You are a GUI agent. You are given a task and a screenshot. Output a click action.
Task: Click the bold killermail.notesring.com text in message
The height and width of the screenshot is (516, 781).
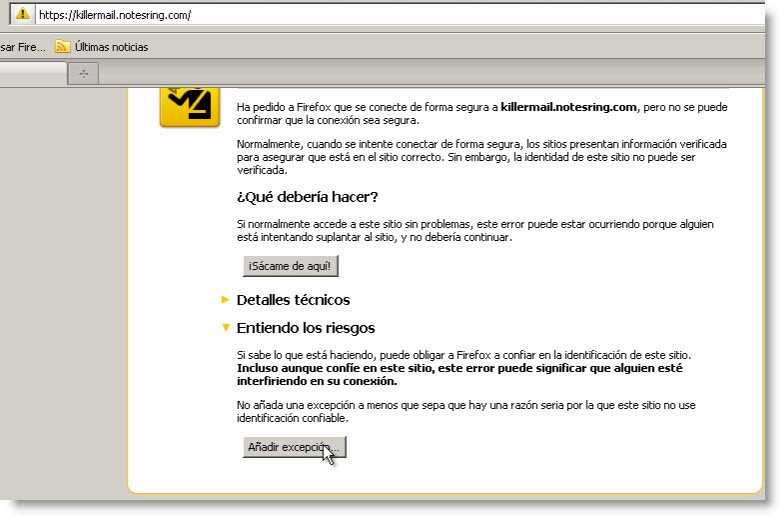tap(569, 106)
